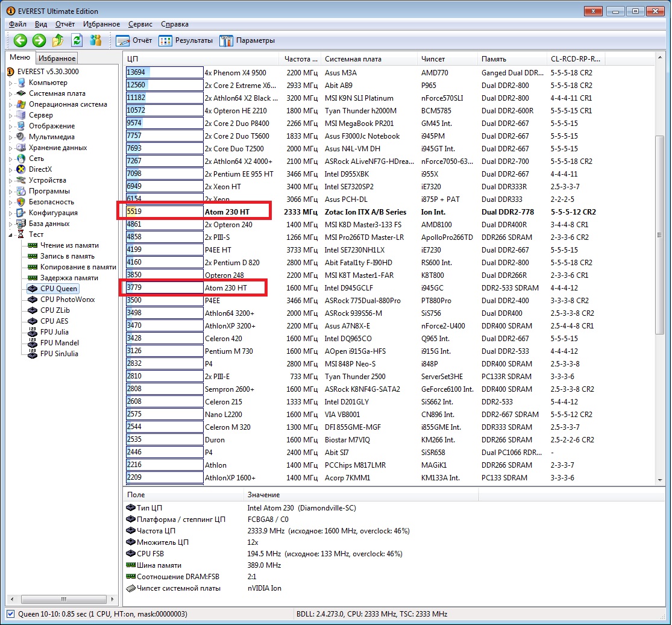Click the green Forward arrow icon
The width and height of the screenshot is (672, 625).
39,40
